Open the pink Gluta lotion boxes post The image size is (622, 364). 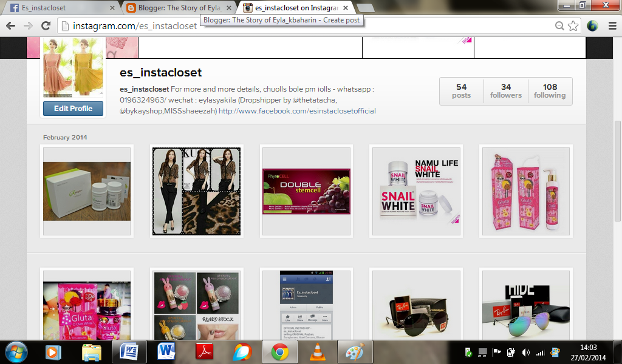pyautogui.click(x=525, y=191)
